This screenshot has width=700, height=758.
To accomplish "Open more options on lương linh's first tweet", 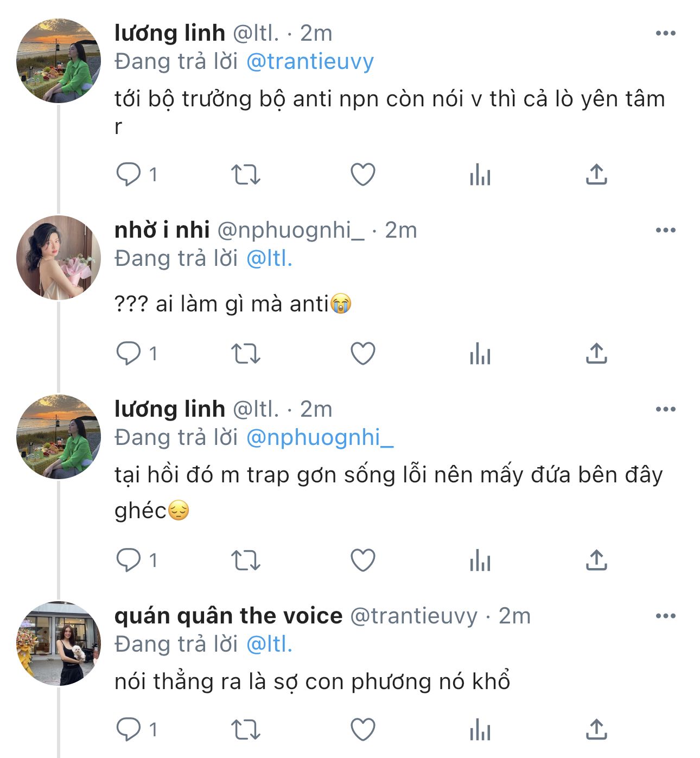I will point(665,34).
